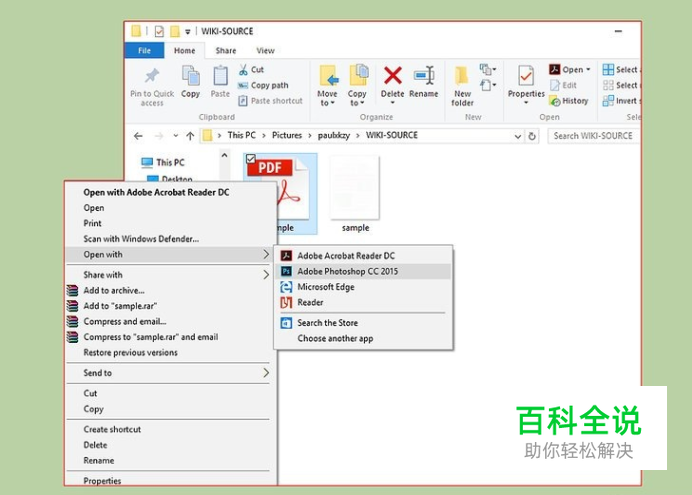
Task: Click the Cut scissors icon
Action: pyautogui.click(x=243, y=70)
